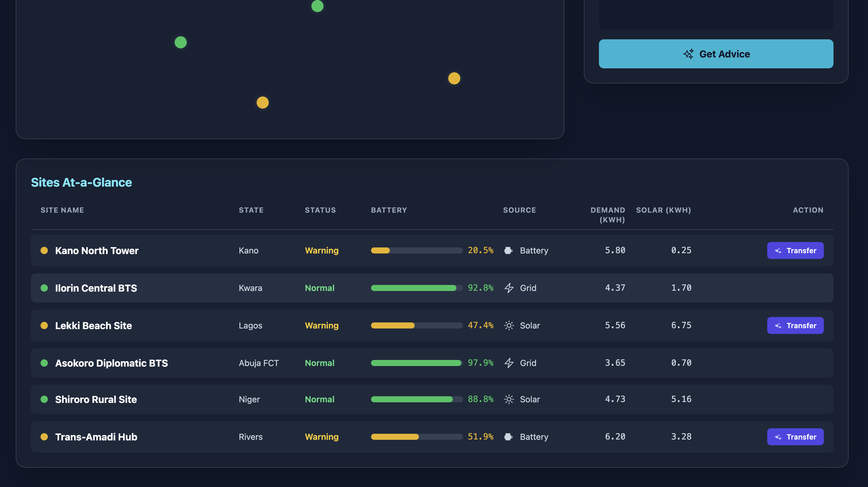Click grid bolt icon for Ilorin Central BTS
Image resolution: width=868 pixels, height=487 pixels.
click(509, 288)
